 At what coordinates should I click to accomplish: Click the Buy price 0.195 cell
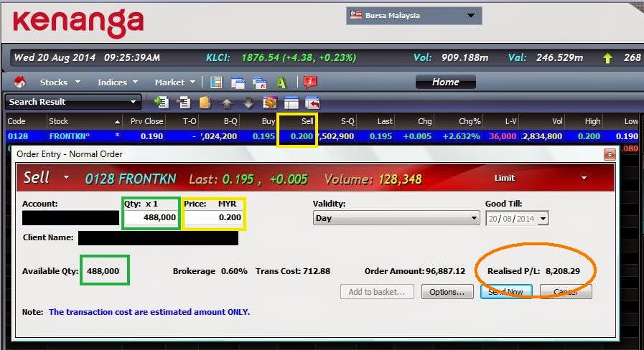(263, 136)
